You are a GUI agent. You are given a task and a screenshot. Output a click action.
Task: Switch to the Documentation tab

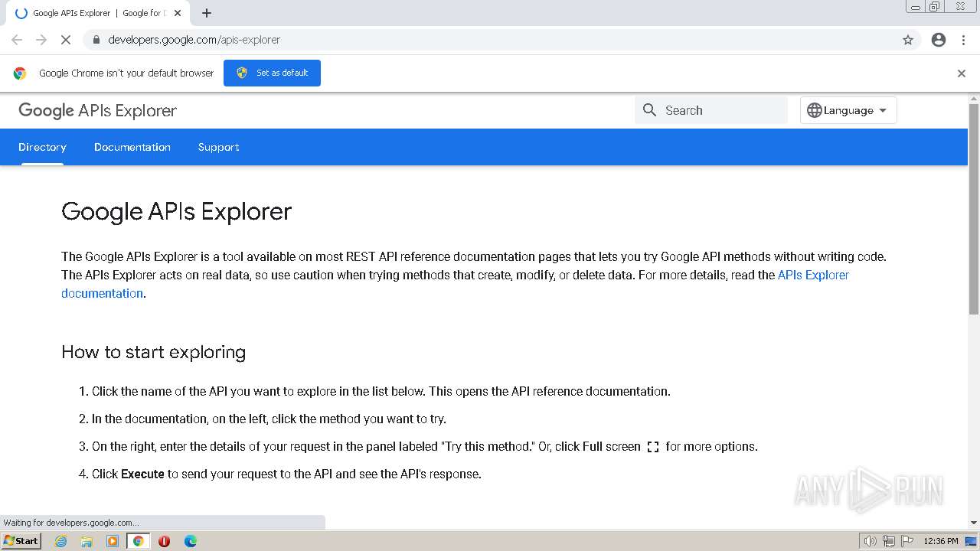[132, 147]
